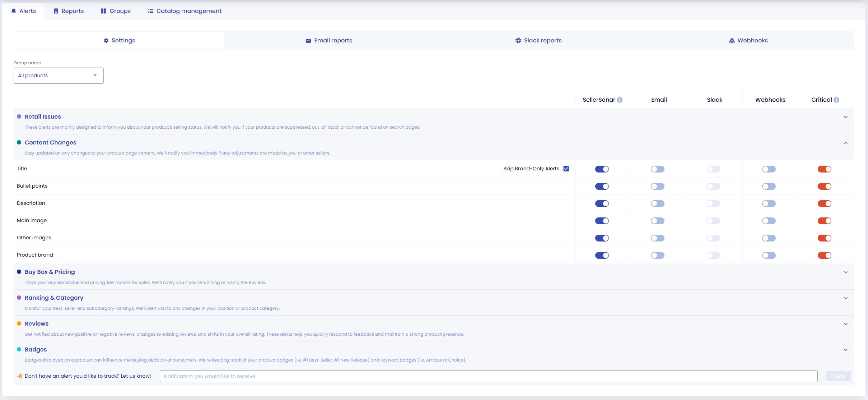Image resolution: width=868 pixels, height=400 pixels.
Task: Uncheck Skip Brand-Only Alerts checkbox
Action: coord(566,169)
